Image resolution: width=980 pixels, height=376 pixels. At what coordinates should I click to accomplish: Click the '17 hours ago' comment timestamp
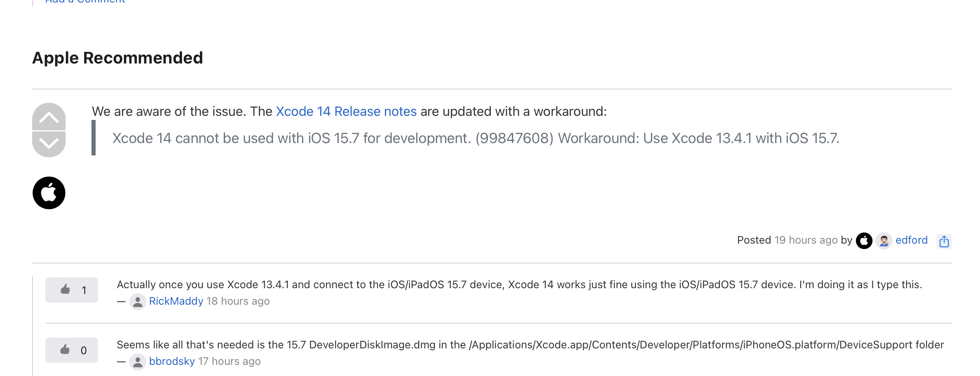229,362
